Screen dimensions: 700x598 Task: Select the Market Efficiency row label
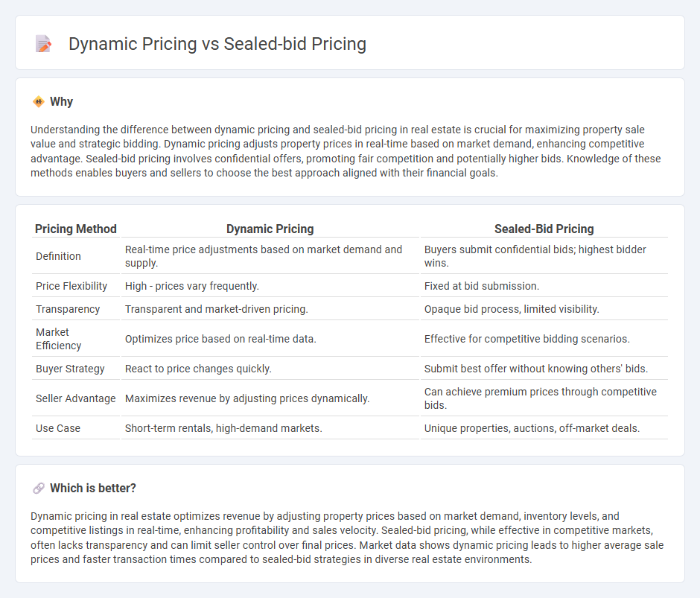59,339
